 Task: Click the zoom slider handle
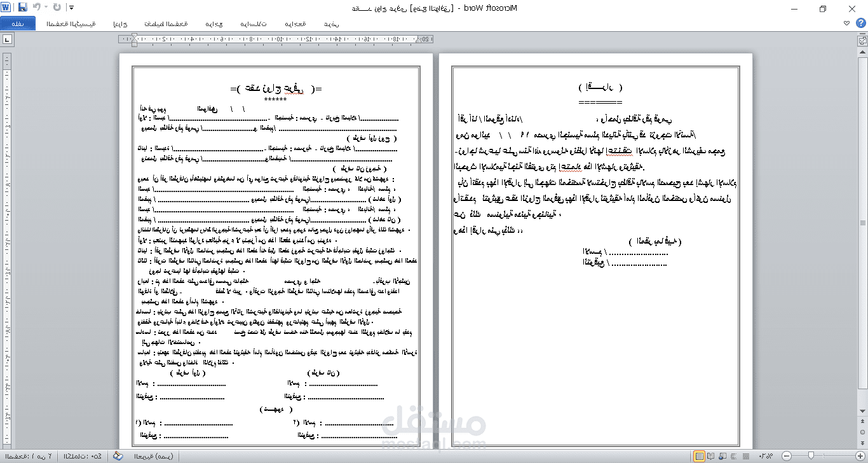[x=810, y=456]
